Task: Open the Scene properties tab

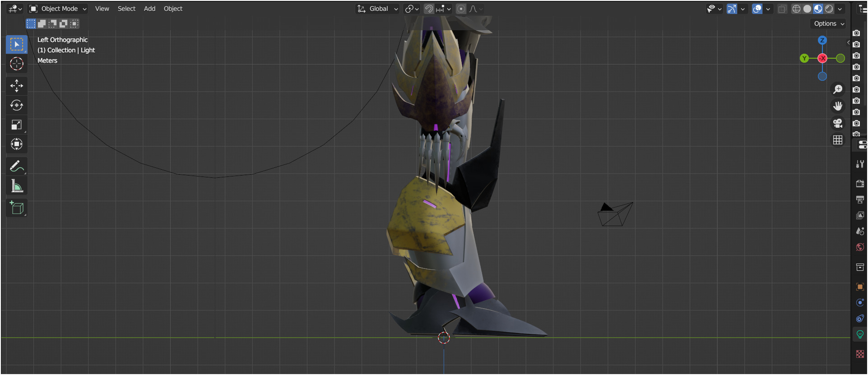Action: click(x=860, y=231)
